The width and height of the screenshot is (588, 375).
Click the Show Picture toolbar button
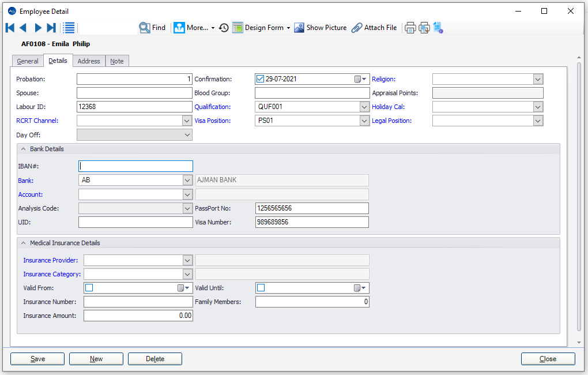321,27
